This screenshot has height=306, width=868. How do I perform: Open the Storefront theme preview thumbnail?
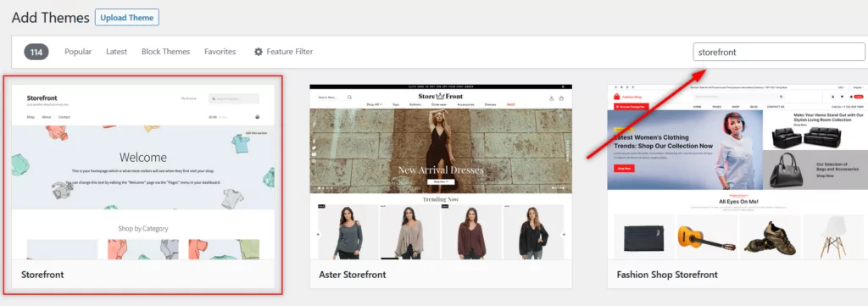pyautogui.click(x=142, y=172)
